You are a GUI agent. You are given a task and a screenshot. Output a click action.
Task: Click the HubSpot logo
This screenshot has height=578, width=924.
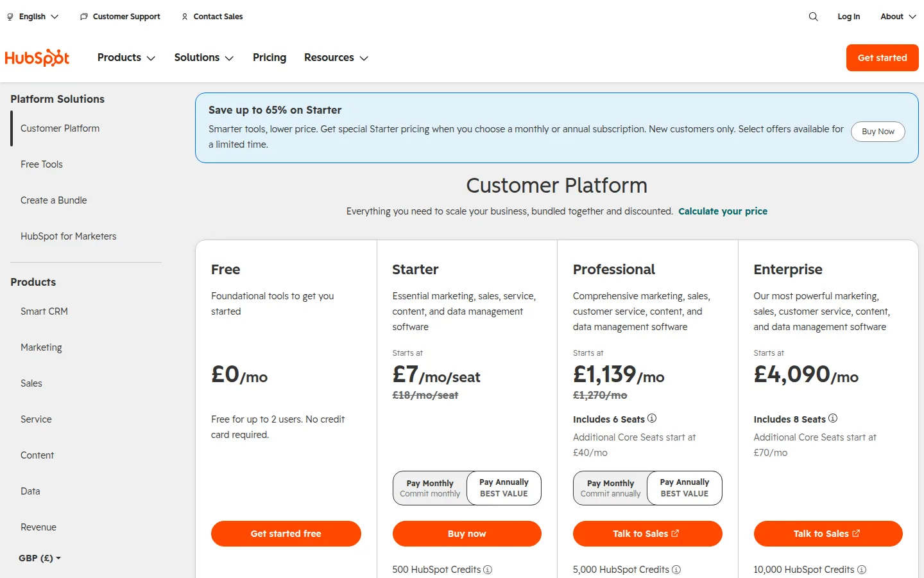(37, 58)
